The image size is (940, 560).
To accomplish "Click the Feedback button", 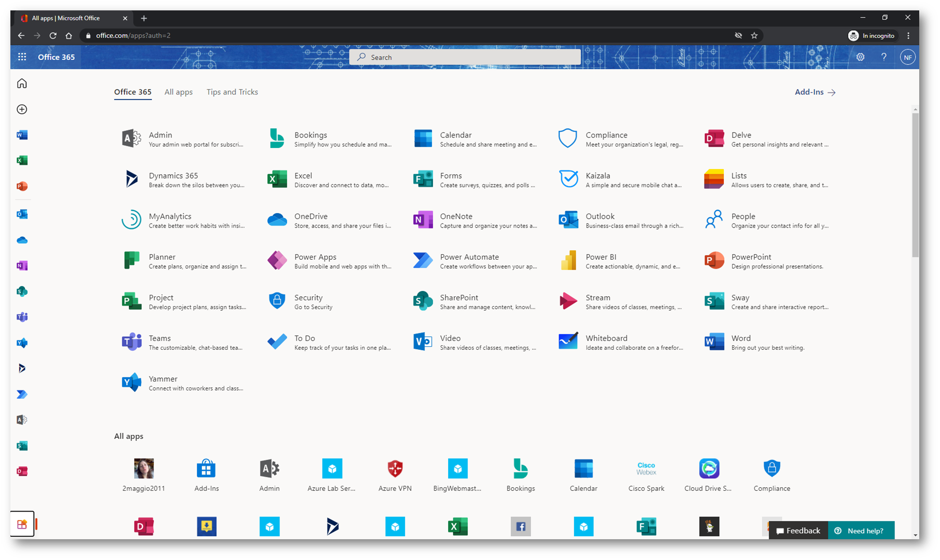I will pyautogui.click(x=798, y=530).
